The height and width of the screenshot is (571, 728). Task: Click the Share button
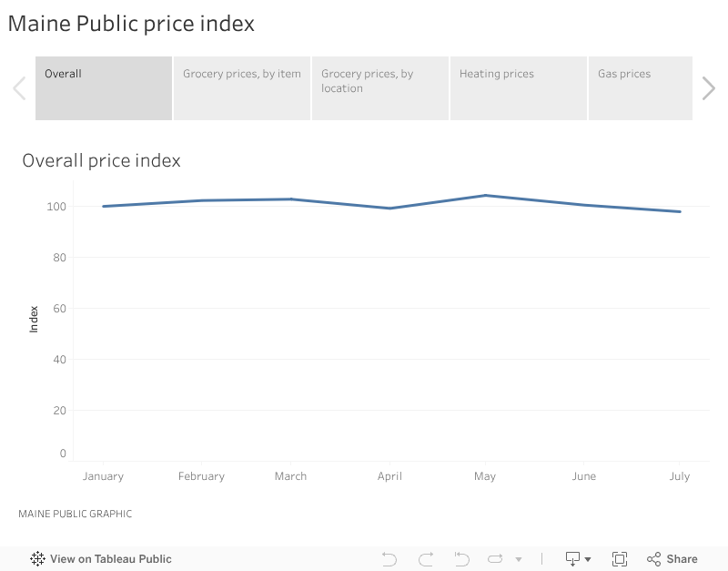672,559
